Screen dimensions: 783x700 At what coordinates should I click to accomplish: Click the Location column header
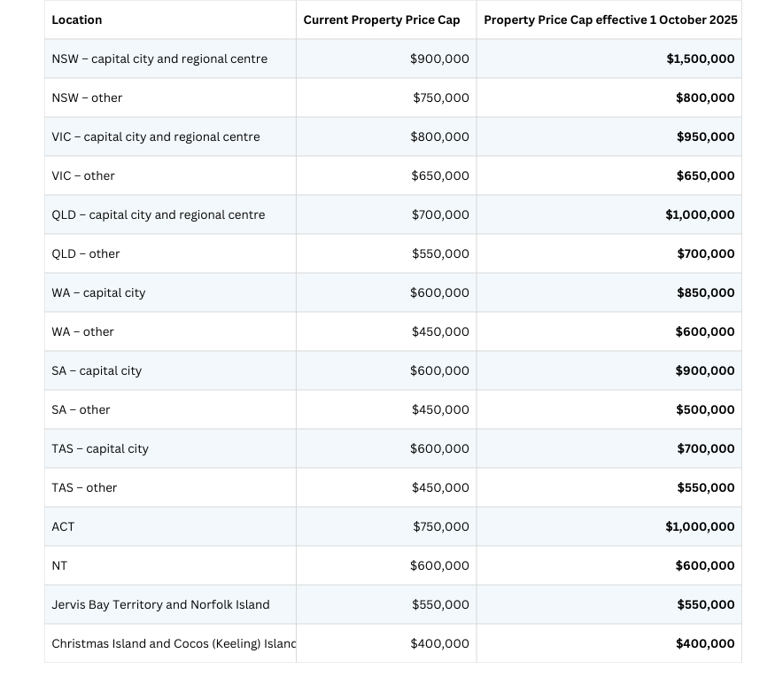coord(77,19)
